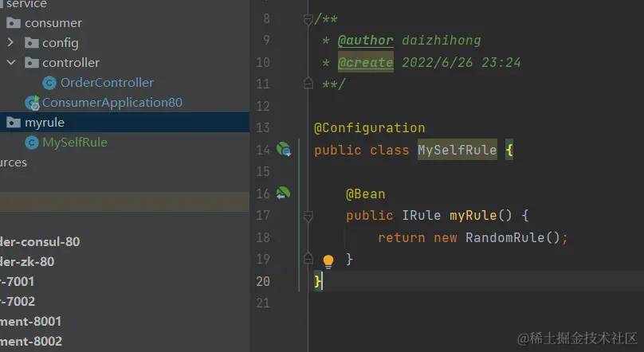Screen dimensions: 644x352
Task: Select ConsumerApplication80 in the project tree
Action: [112, 103]
